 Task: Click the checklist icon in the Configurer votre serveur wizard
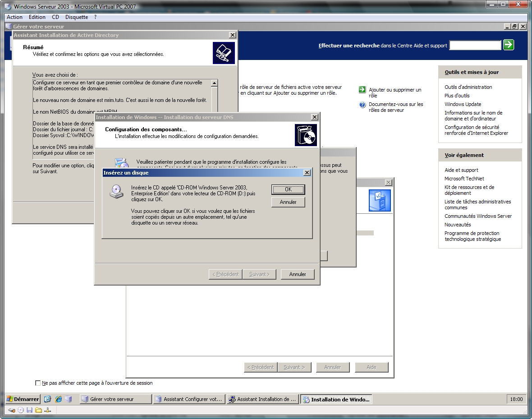[x=380, y=200]
